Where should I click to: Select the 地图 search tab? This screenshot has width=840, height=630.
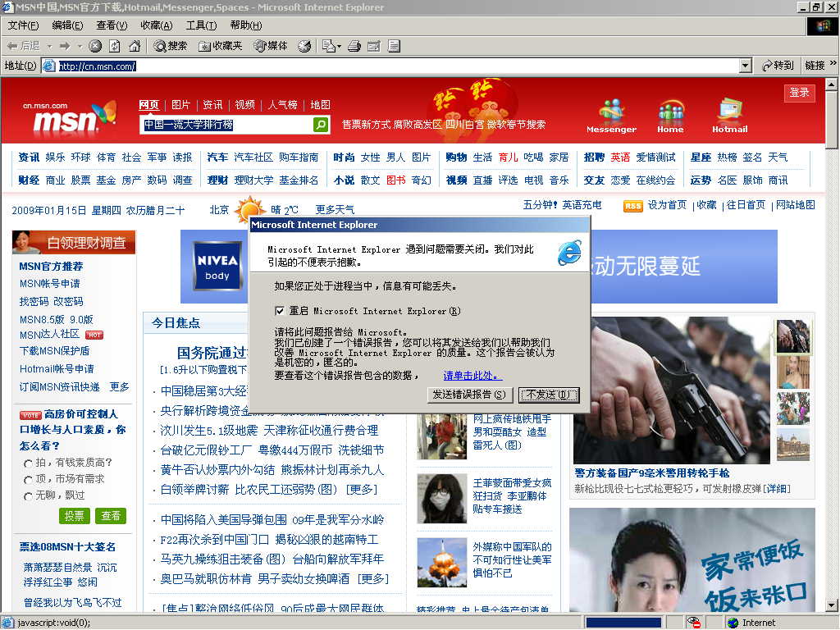pos(321,105)
